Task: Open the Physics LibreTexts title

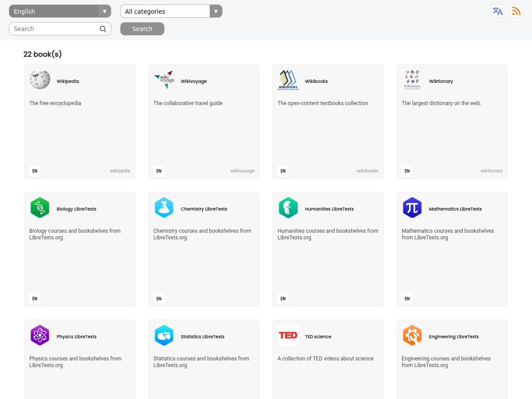Action: click(77, 337)
